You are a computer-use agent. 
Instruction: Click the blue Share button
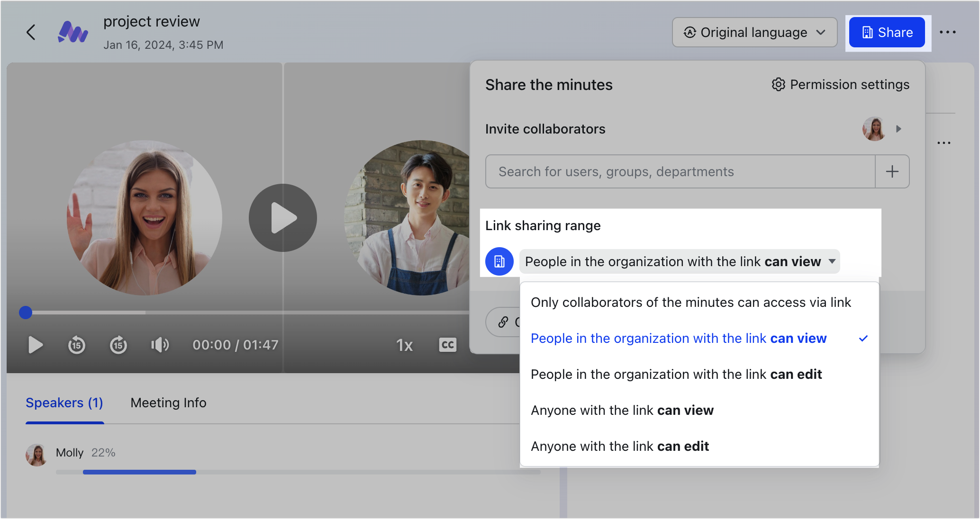coord(886,32)
